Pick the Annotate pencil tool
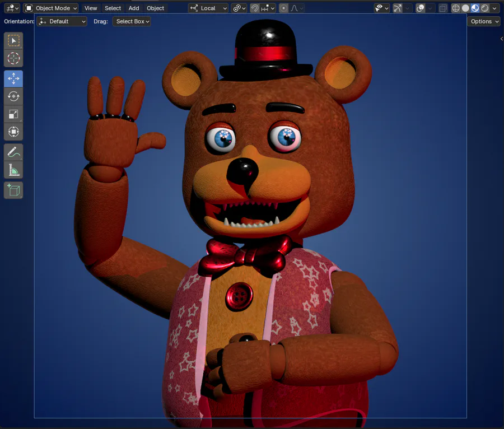 (x=13, y=152)
